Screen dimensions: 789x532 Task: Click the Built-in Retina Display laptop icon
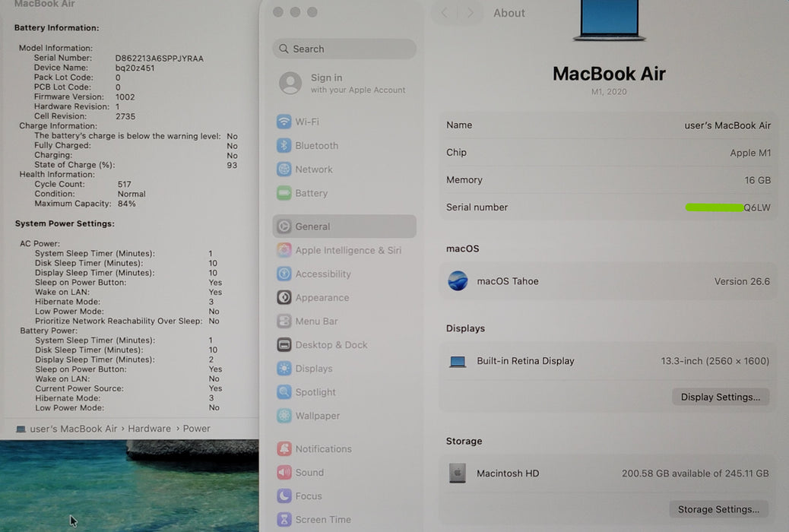tap(458, 361)
